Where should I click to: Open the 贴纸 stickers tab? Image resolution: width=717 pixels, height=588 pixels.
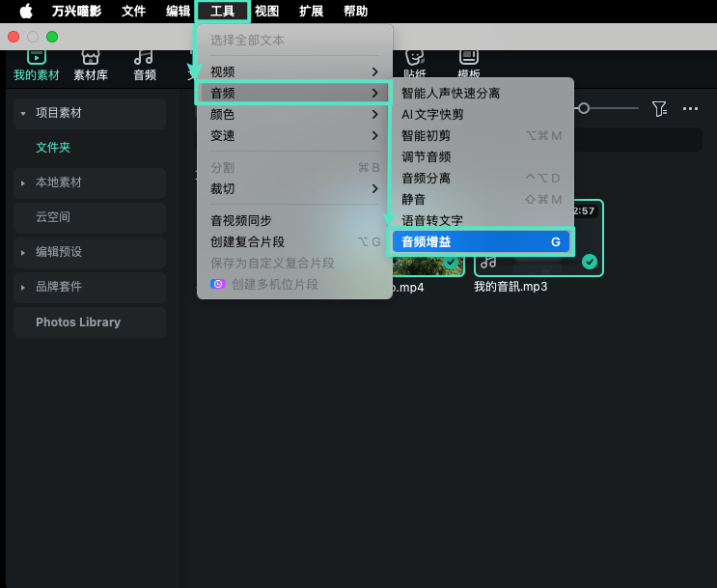(415, 64)
